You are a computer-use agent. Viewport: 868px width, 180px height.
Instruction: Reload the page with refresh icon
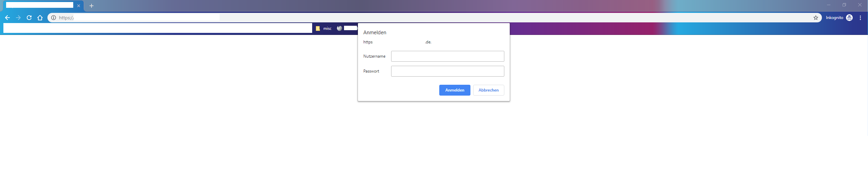[x=29, y=18]
